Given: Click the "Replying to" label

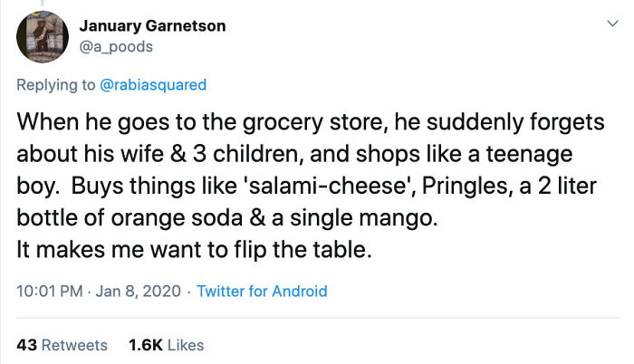Looking at the screenshot, I should click(56, 85).
